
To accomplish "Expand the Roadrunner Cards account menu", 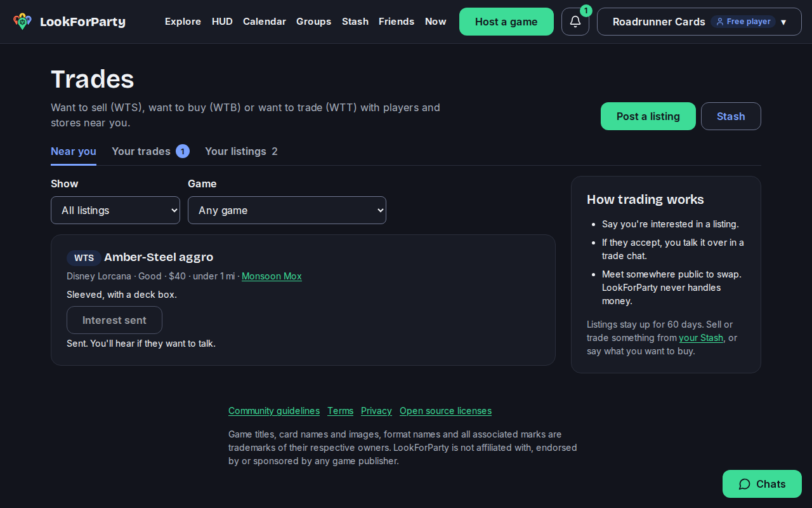I will 699,22.
